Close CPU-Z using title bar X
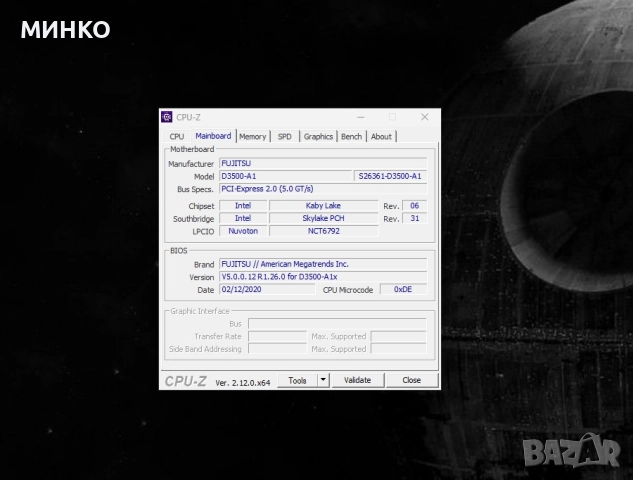Screen dimensions: 633x480 [x=423, y=117]
